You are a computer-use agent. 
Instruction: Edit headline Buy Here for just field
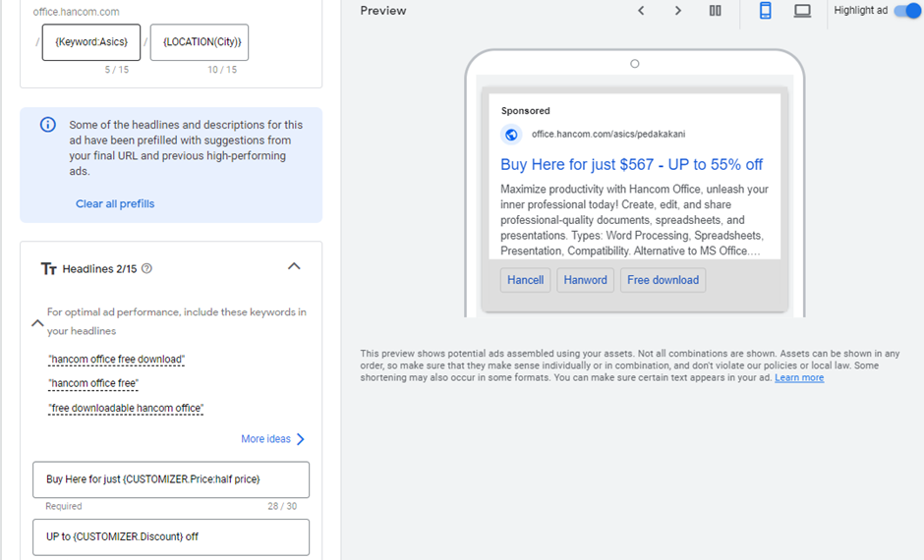pos(171,479)
